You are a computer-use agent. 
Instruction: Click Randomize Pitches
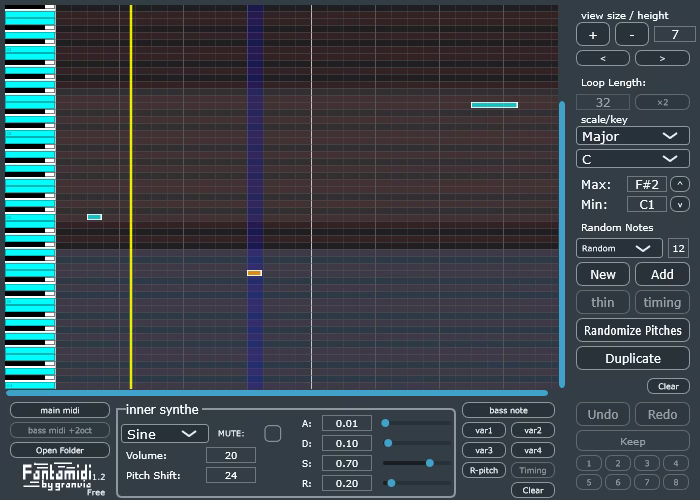click(633, 330)
